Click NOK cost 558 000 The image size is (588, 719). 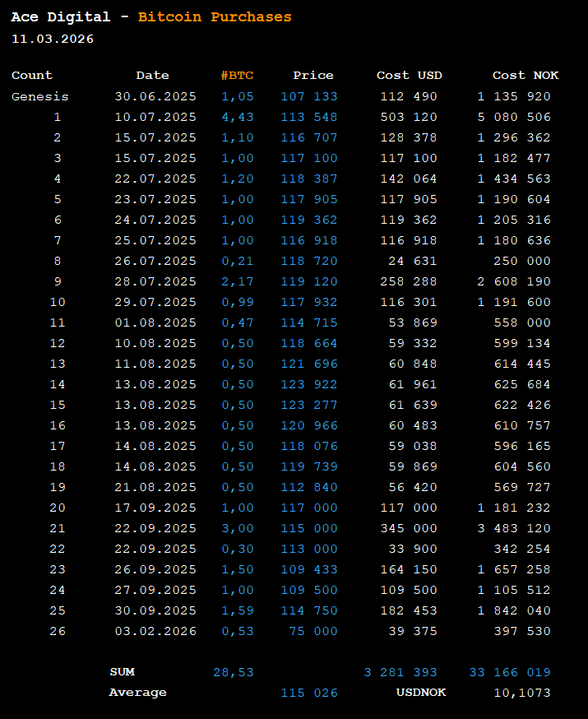(x=522, y=322)
